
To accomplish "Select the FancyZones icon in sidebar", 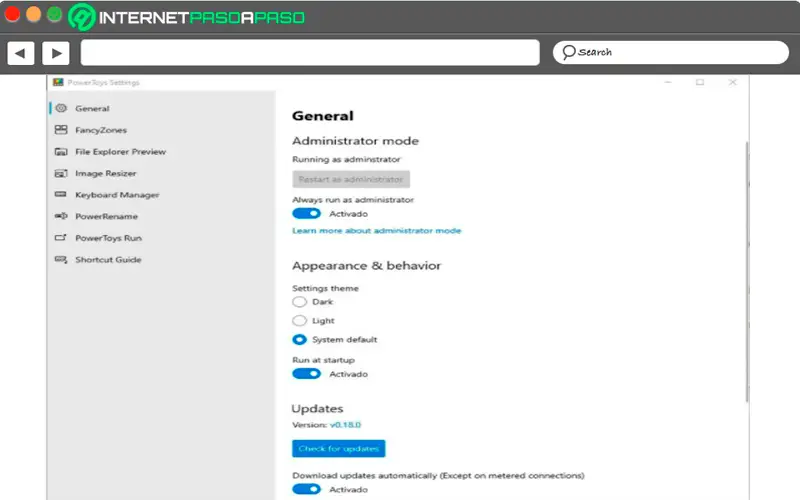I will point(61,130).
